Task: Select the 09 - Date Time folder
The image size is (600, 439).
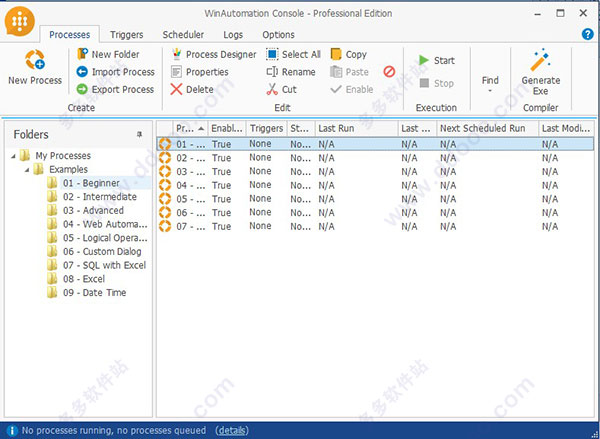Action: [94, 293]
